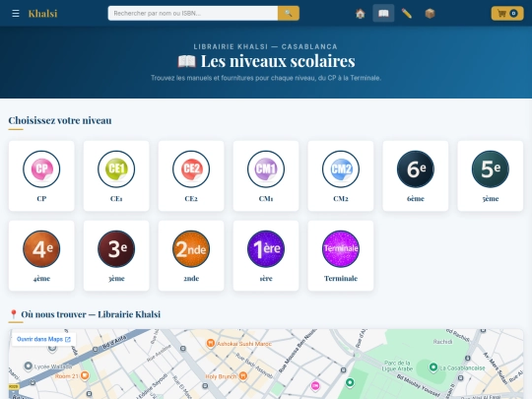The image size is (532, 399).
Task: Open map via Ouvrir dans Maps
Action: click(x=43, y=339)
